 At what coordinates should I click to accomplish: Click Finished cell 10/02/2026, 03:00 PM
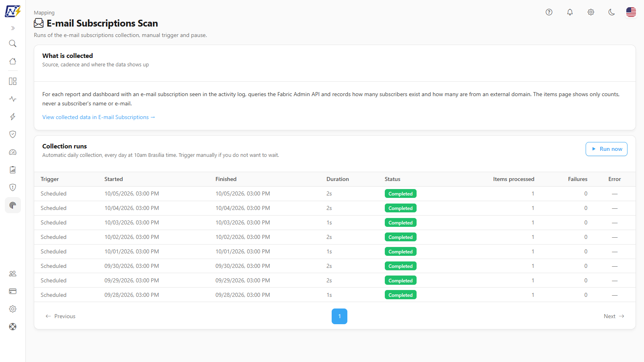pyautogui.click(x=243, y=237)
